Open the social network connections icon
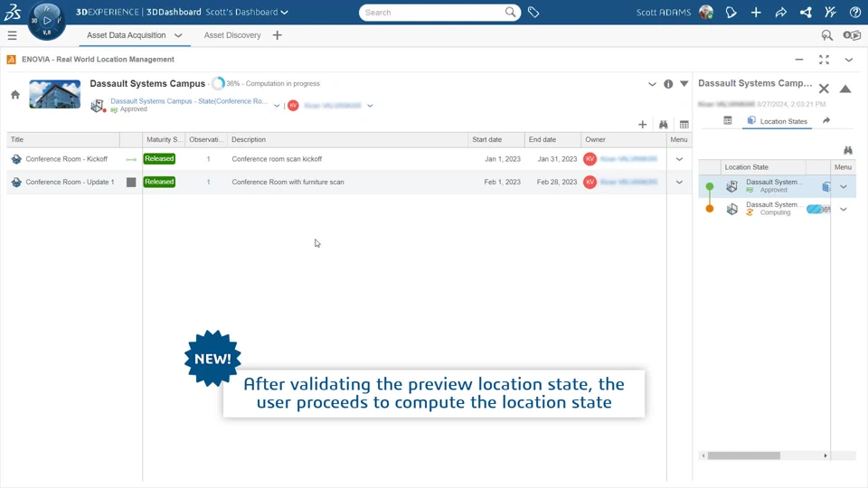Screen dimensions: 868x488 pyautogui.click(x=806, y=12)
